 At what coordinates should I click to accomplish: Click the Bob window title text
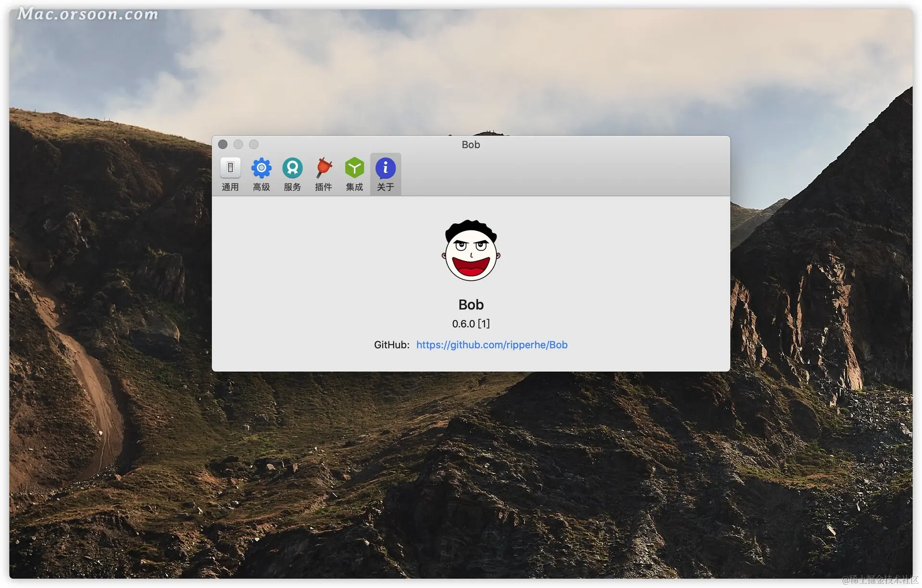471,144
